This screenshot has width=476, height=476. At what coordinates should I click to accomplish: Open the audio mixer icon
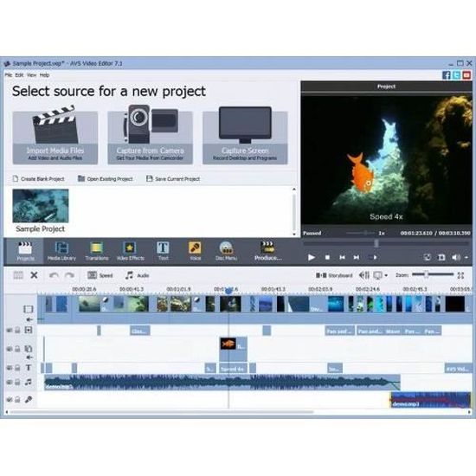coord(364,275)
